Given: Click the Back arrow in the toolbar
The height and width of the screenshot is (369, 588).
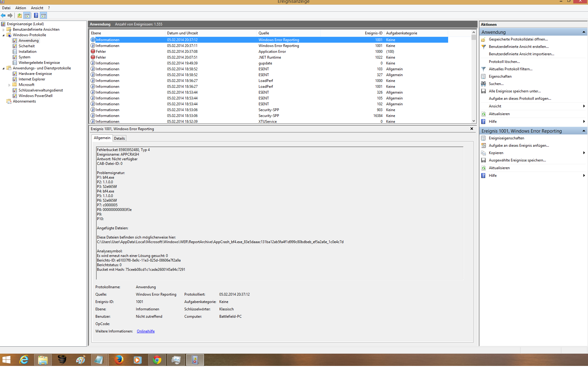Looking at the screenshot, I should click(3, 15).
